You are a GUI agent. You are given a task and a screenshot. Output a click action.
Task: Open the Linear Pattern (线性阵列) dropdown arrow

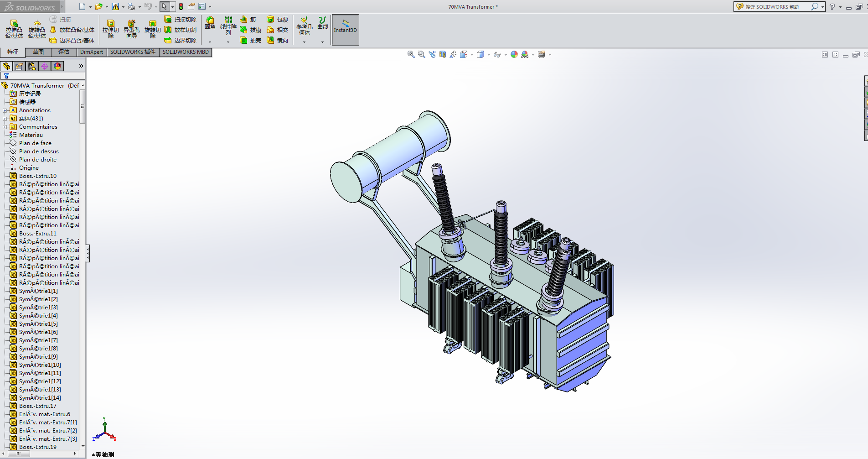(x=228, y=42)
